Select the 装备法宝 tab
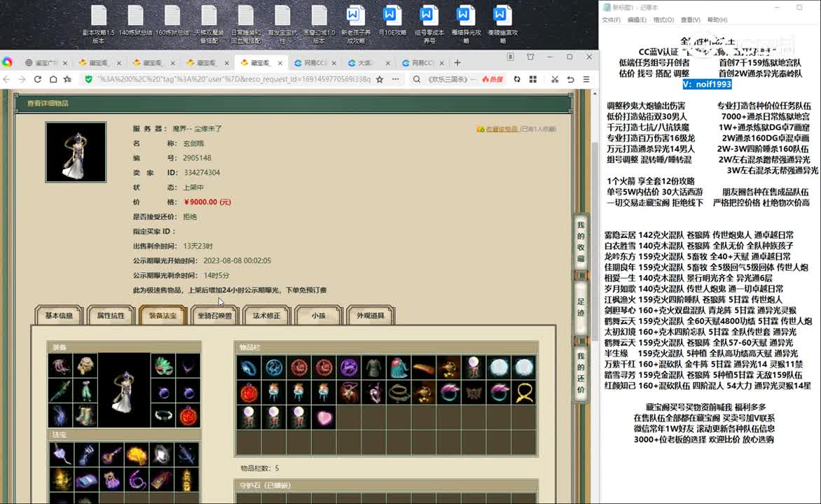The height and width of the screenshot is (504, 821). (163, 315)
